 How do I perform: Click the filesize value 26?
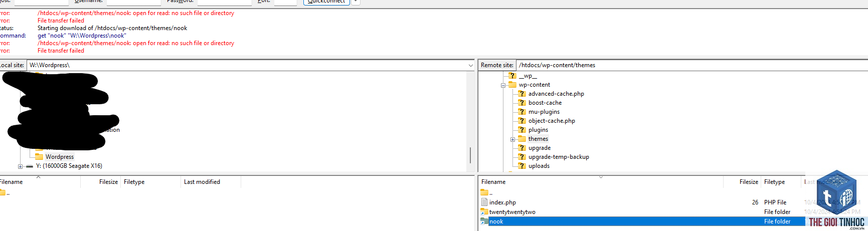tap(755, 202)
